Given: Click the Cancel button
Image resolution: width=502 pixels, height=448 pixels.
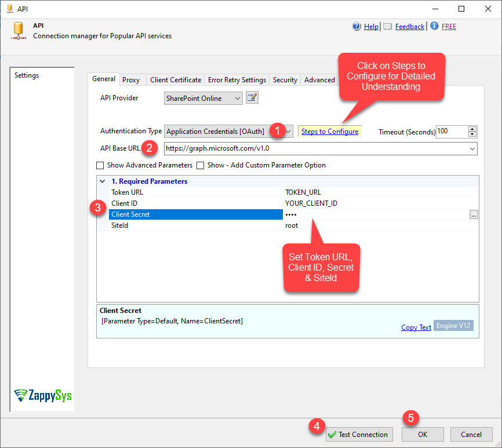Looking at the screenshot, I should coord(471,434).
